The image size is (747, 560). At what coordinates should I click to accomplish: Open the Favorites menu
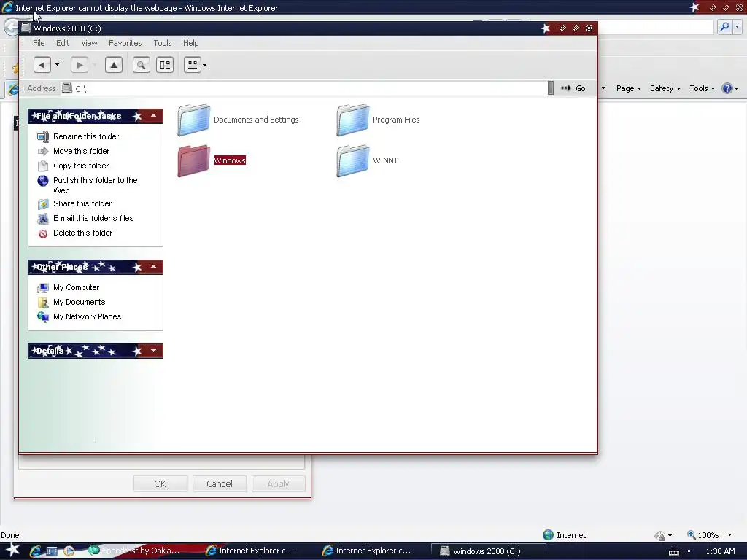125,43
